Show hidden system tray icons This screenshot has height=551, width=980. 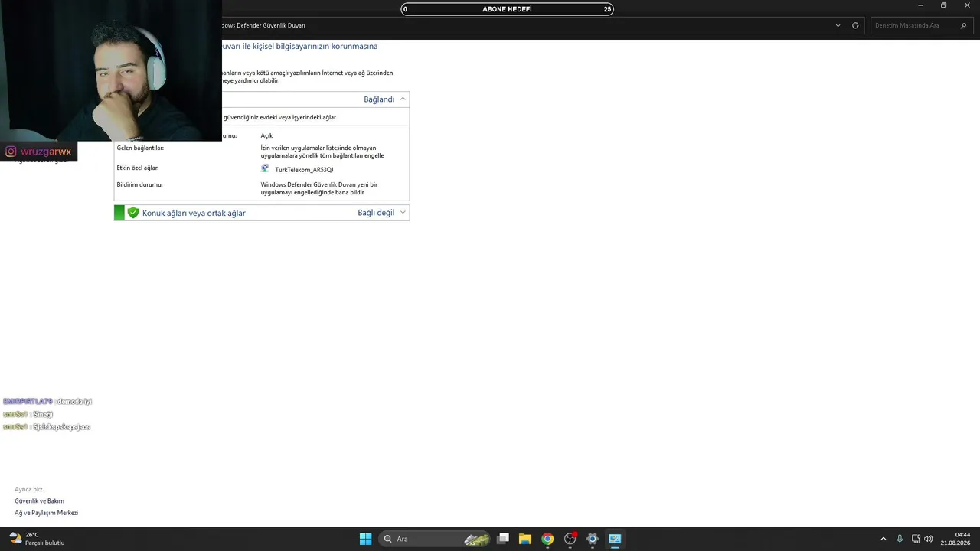[x=883, y=539]
